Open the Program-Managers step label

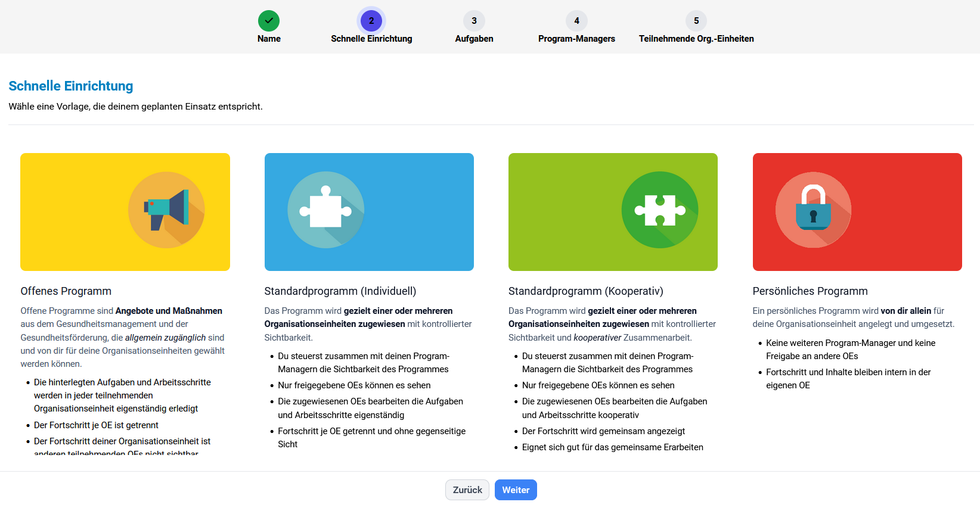(576, 39)
